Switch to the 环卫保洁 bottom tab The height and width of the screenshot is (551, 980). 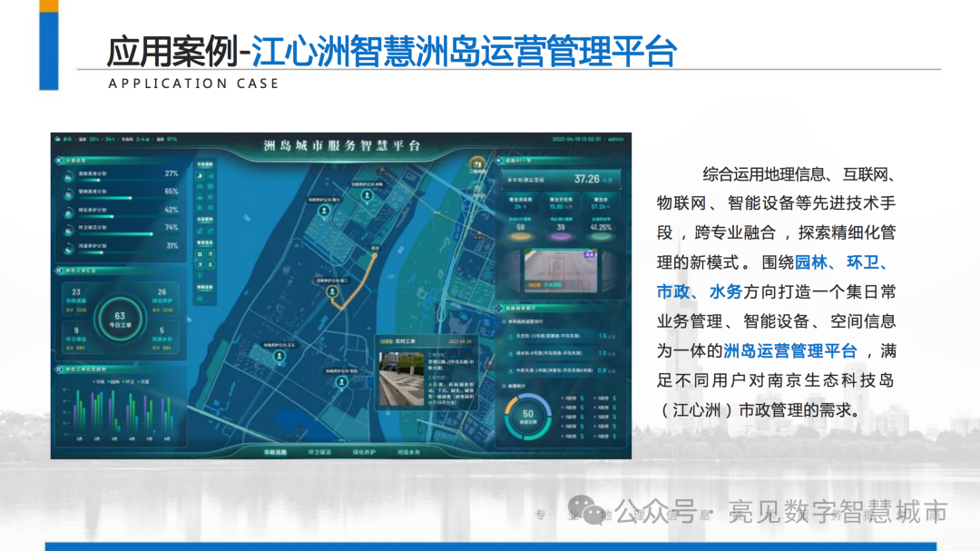click(x=319, y=452)
